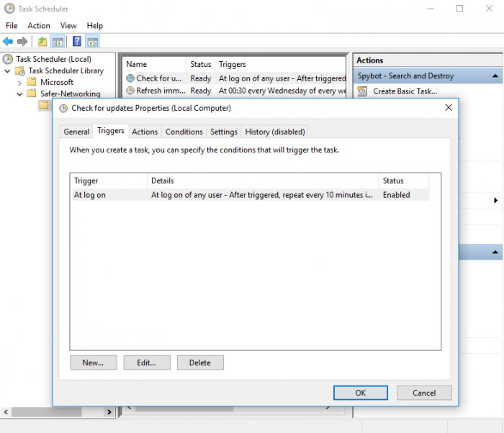Image resolution: width=504 pixels, height=433 pixels.
Task: Collapse the Spybot - Search and Destroy section
Action: (x=496, y=76)
